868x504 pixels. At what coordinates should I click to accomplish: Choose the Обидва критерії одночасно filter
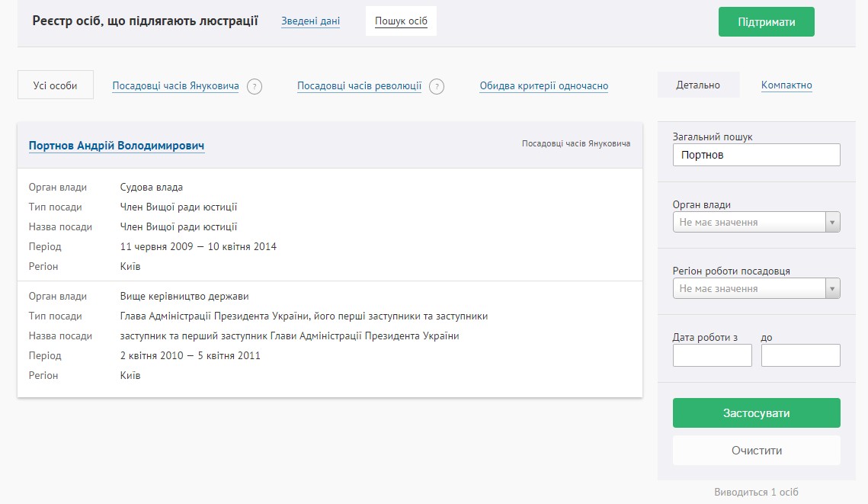[x=543, y=86]
